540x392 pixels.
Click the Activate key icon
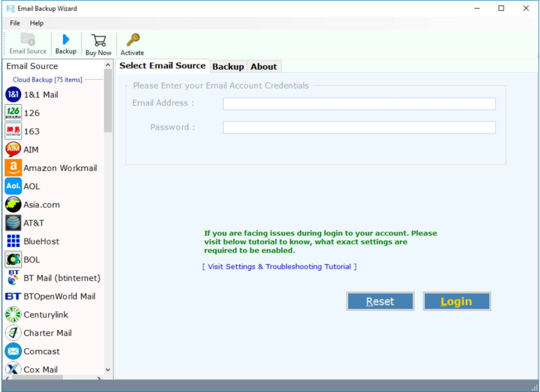tap(132, 42)
